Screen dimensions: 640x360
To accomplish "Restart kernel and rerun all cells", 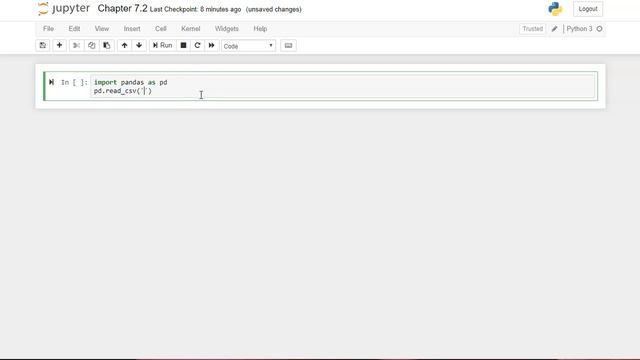I will tap(211, 45).
